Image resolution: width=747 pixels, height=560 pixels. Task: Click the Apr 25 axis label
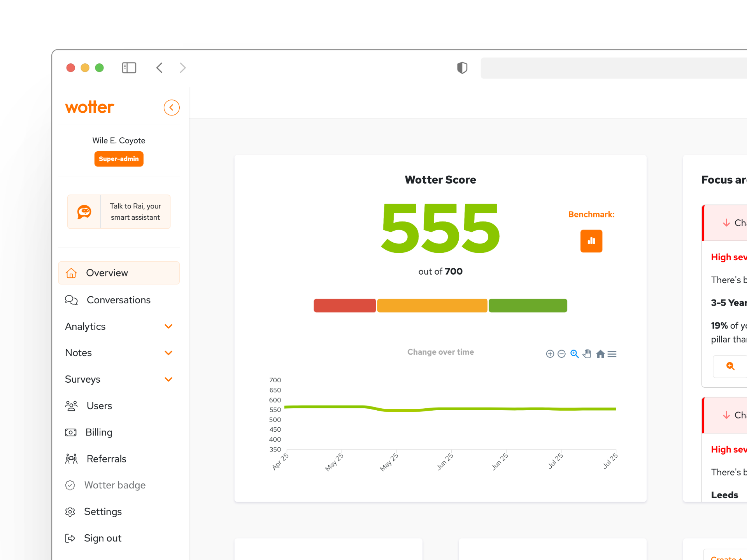(x=280, y=462)
